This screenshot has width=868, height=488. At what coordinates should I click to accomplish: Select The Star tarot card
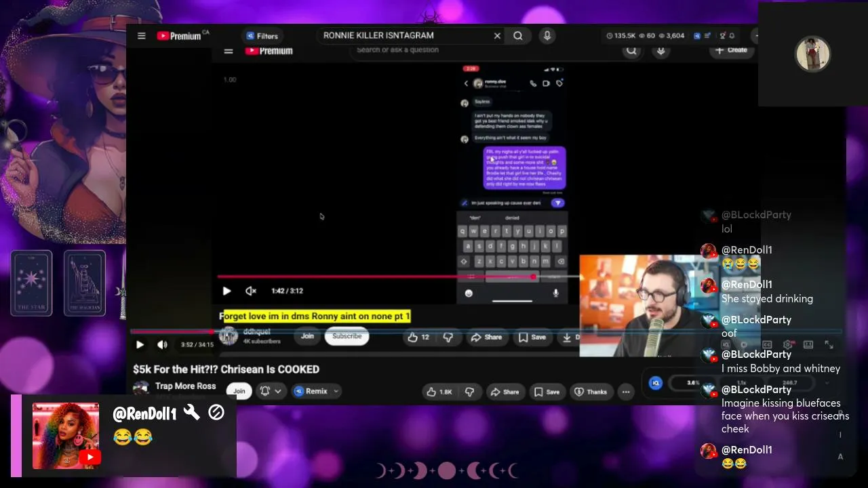(31, 283)
